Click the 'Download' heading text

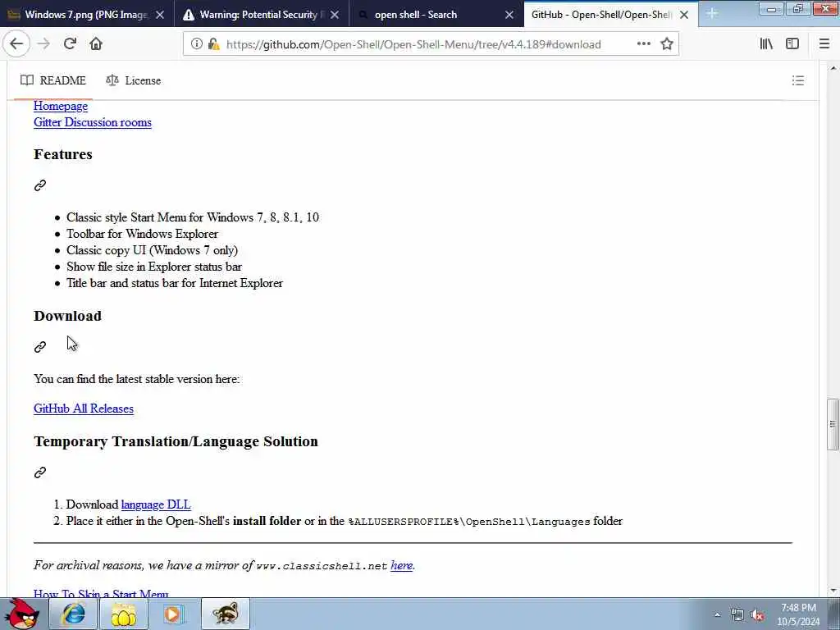67,316
